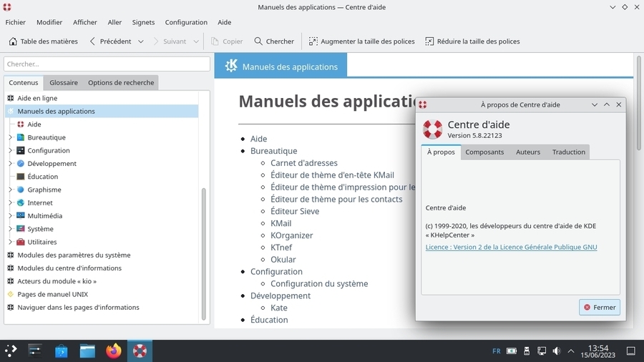644x362 pixels.
Task: Open the Précédent history dropdown arrow
Action: coord(141,41)
